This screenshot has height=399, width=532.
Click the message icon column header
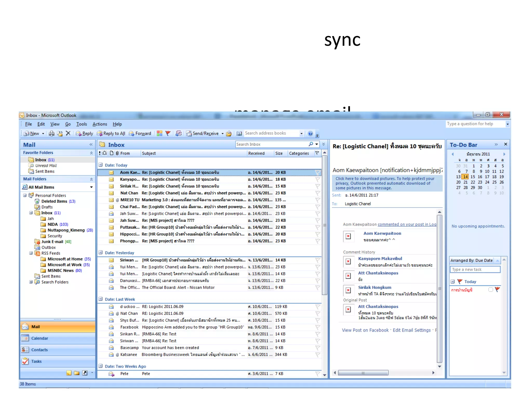[x=112, y=153]
